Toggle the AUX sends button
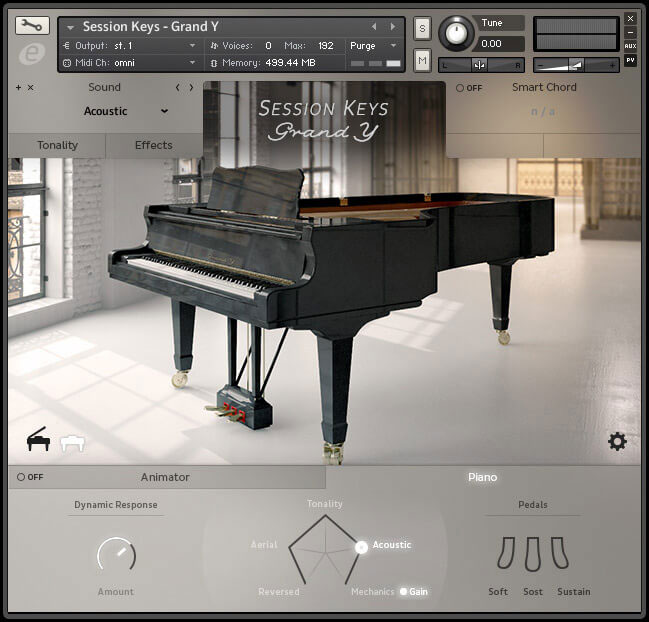The height and width of the screenshot is (622, 649). (x=630, y=46)
